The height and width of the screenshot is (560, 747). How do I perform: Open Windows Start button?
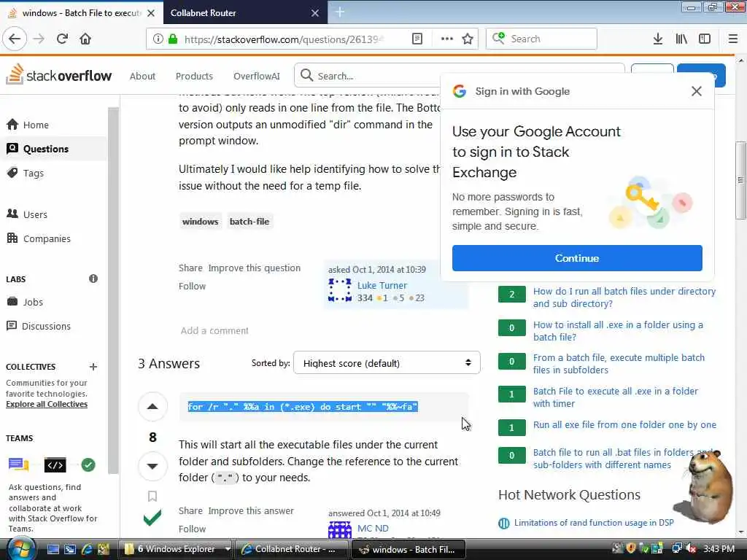(20, 548)
